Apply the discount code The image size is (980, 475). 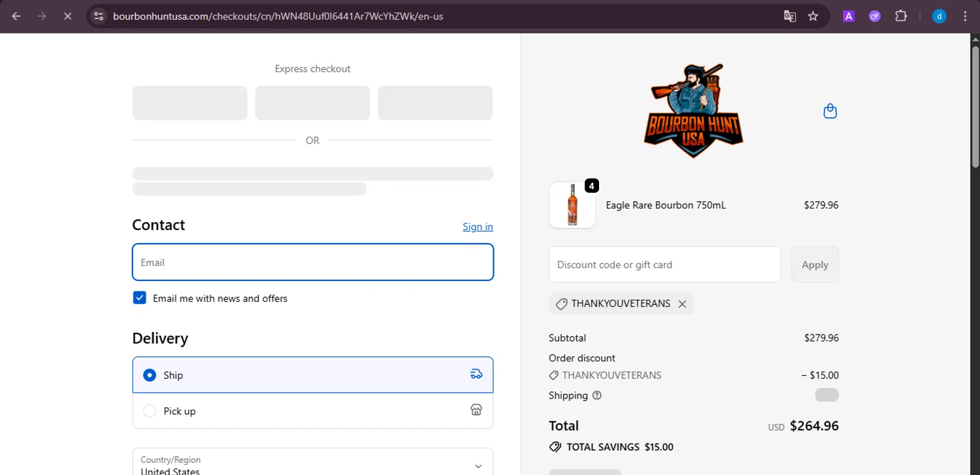point(815,265)
